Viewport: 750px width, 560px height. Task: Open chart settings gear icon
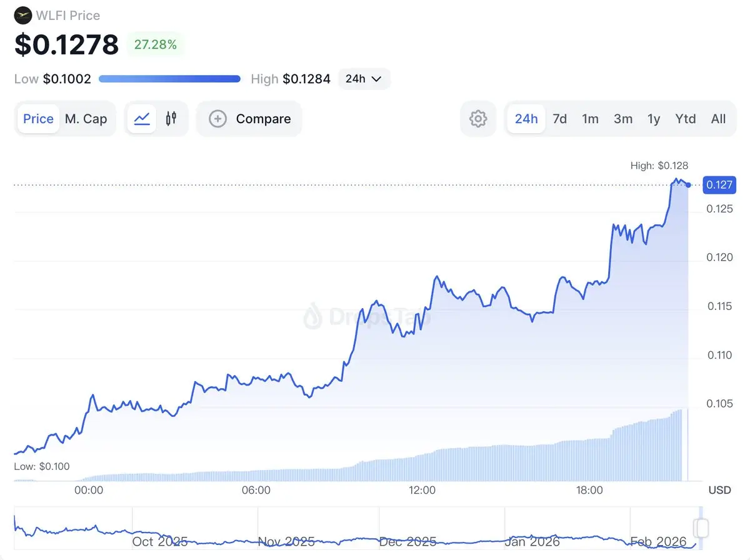(x=478, y=119)
